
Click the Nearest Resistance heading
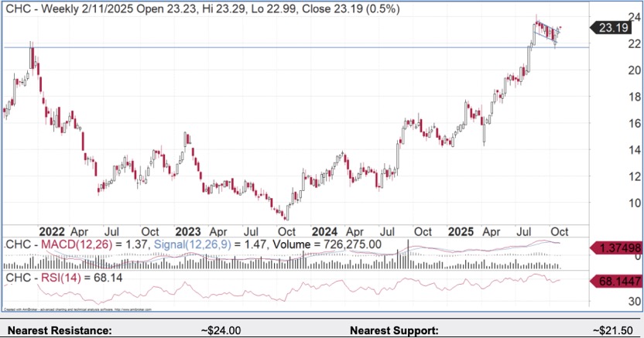click(x=57, y=330)
